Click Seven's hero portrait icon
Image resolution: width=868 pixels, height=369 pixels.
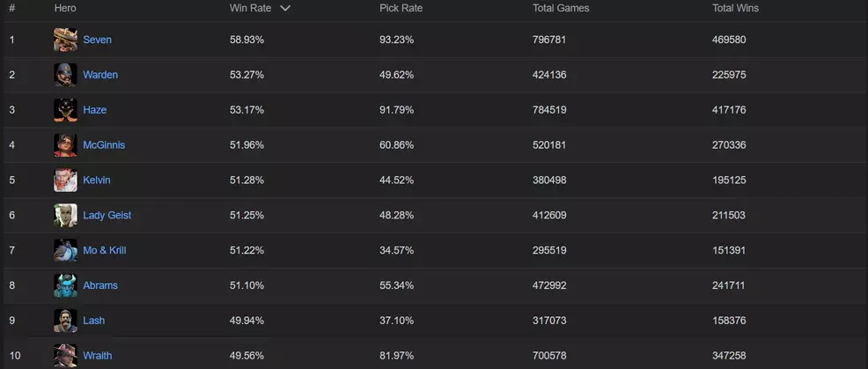tap(65, 40)
